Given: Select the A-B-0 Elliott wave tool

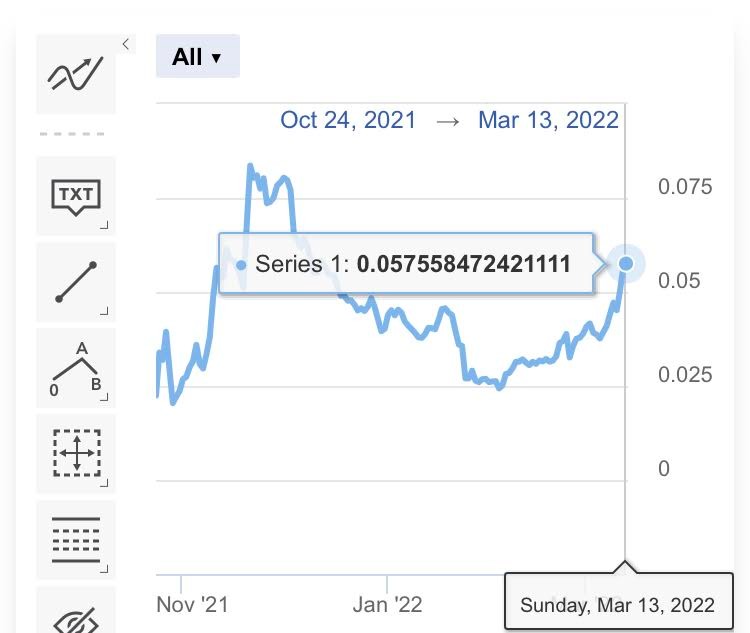Looking at the screenshot, I should (x=76, y=368).
